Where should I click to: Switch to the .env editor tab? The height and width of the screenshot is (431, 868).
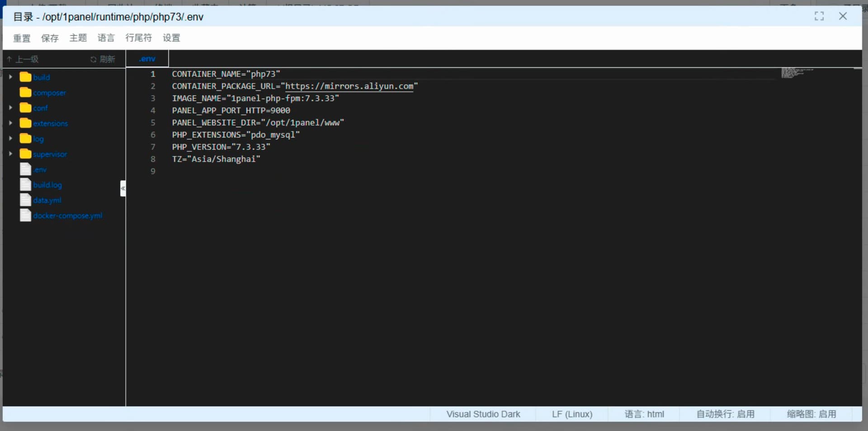click(x=147, y=59)
